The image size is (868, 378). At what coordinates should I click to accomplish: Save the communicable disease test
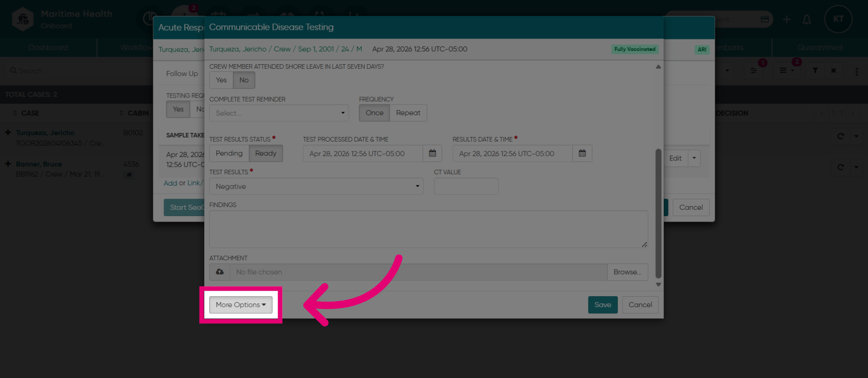(603, 305)
